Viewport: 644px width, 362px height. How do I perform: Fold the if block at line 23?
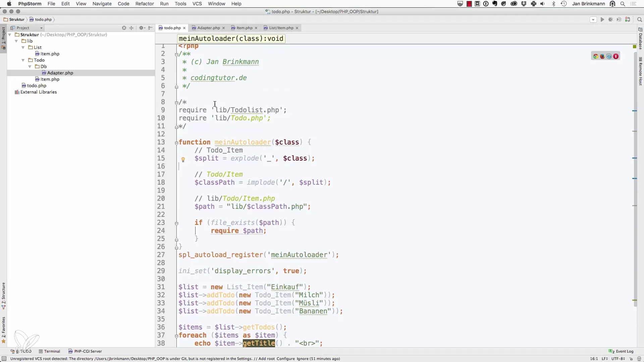point(176,223)
